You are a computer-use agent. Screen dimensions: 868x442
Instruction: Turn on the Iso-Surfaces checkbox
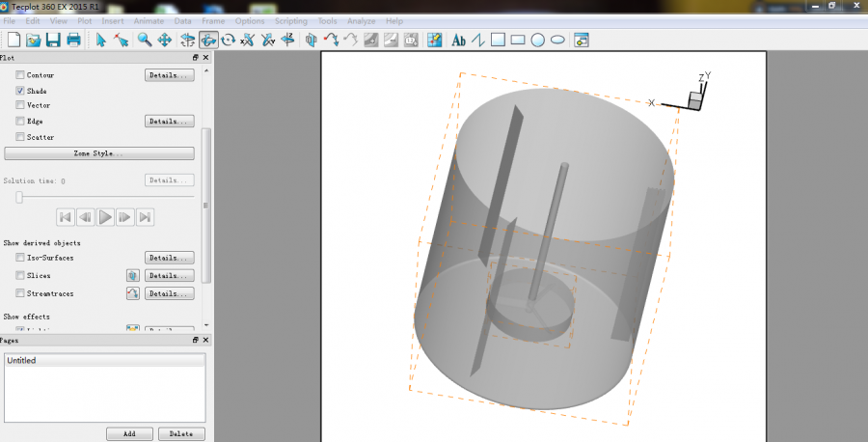coord(20,259)
